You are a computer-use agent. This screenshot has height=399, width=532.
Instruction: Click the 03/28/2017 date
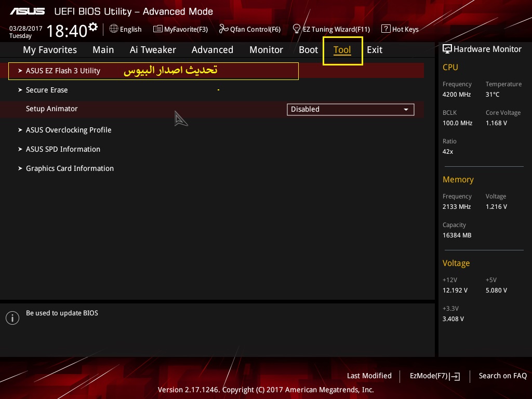[26, 28]
